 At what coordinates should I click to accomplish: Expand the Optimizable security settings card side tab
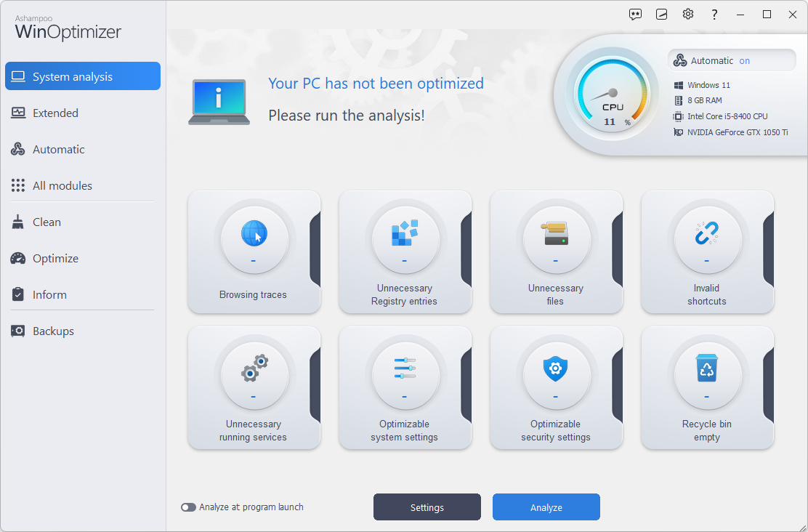pyautogui.click(x=617, y=385)
